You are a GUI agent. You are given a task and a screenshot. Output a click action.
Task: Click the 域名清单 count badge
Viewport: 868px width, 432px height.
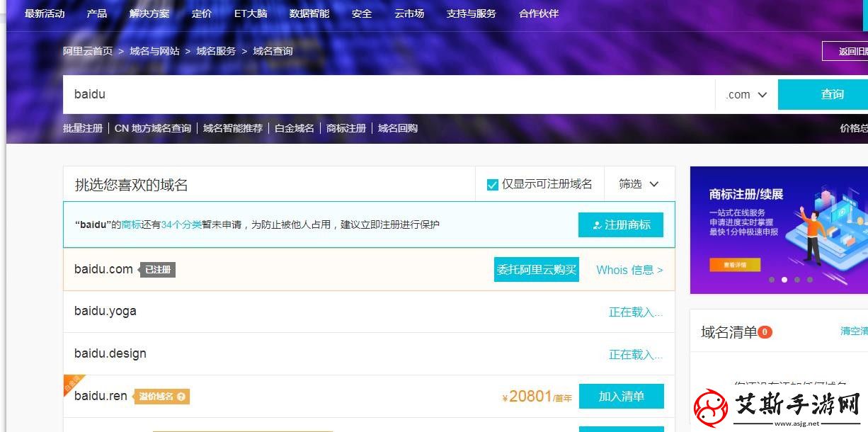pyautogui.click(x=765, y=332)
